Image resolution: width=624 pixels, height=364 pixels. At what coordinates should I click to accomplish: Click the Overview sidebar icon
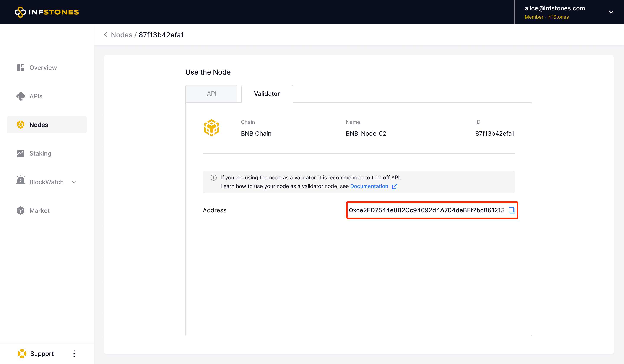tap(21, 68)
